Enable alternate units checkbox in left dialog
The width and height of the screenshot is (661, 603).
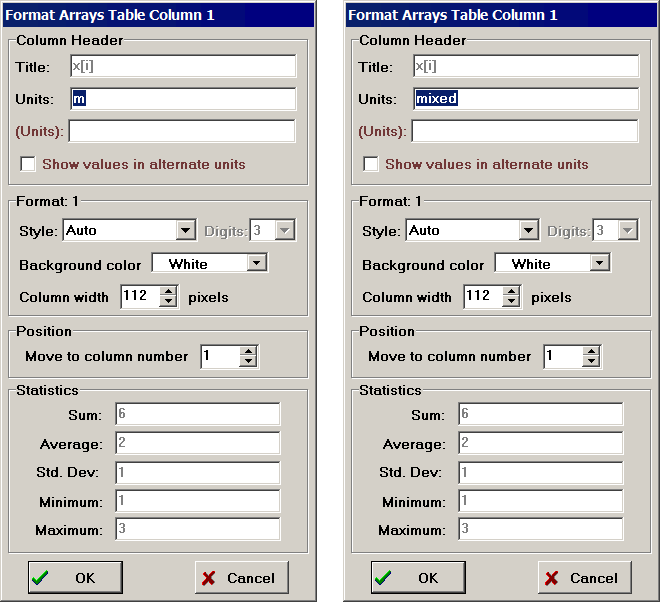point(28,164)
